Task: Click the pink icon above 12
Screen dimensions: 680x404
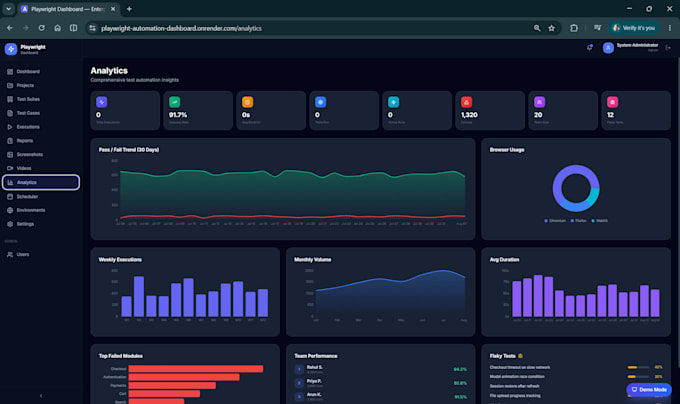Action: tap(612, 102)
